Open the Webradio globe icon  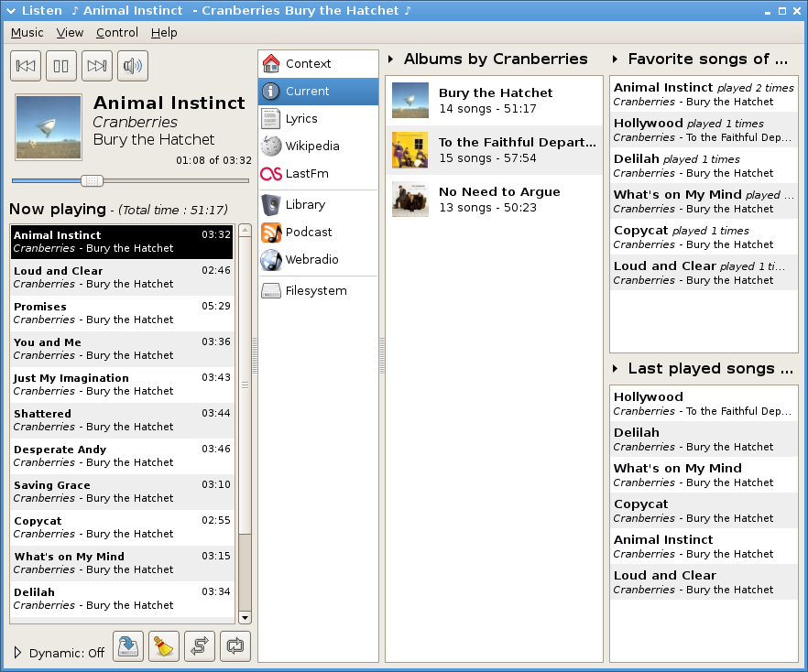[x=271, y=259]
